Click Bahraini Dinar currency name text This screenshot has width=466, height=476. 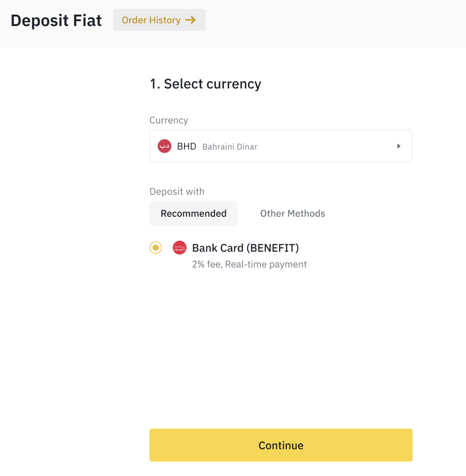coord(229,147)
